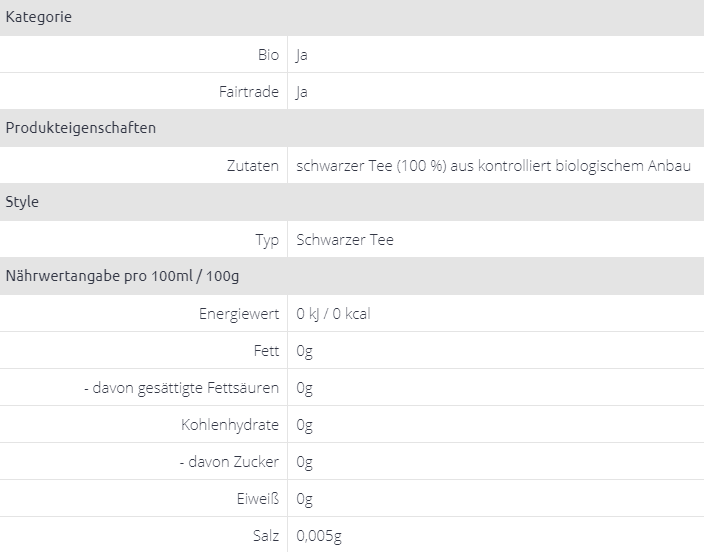
Task: Select the Kohlenhydrate row label
Action: coord(230,425)
